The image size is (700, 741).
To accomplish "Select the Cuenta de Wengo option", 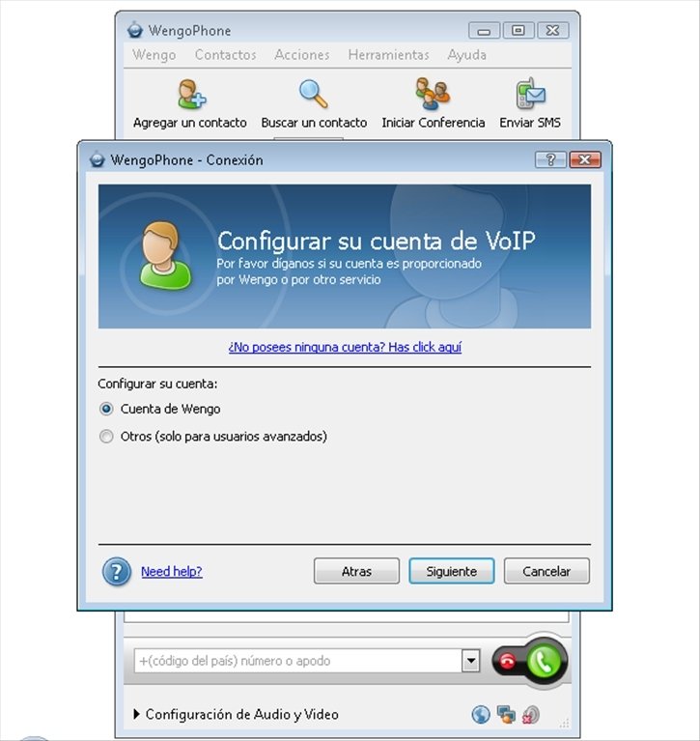I will pyautogui.click(x=106, y=409).
